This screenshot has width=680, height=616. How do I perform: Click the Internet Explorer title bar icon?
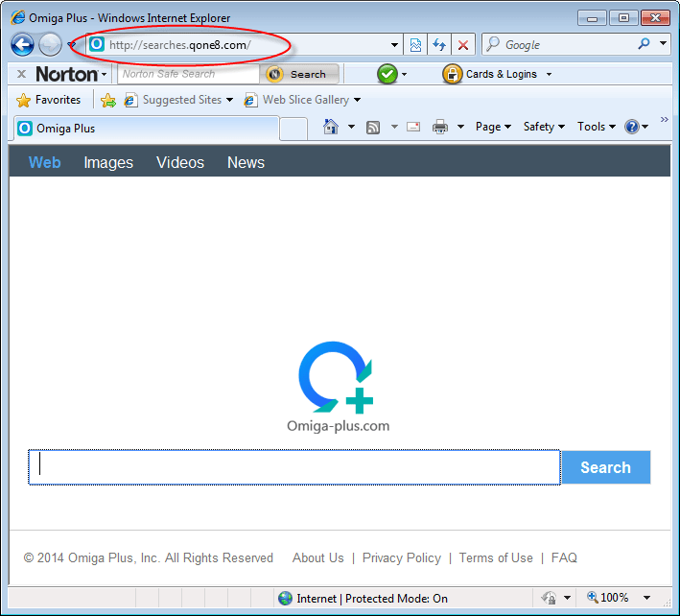point(18,18)
